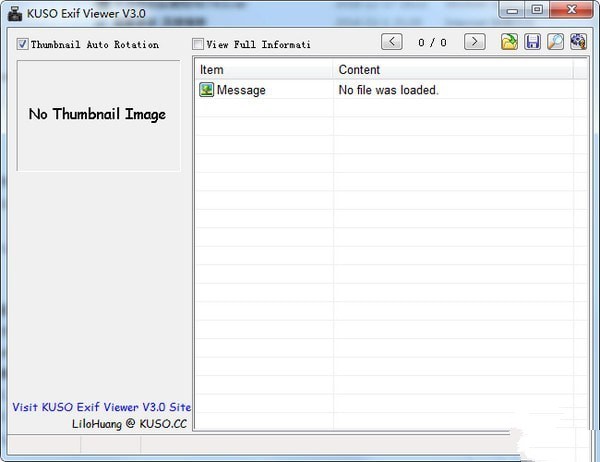Viewport: 600px width, 462px height.
Task: Click the blue floppy disk save icon
Action: (x=533, y=42)
